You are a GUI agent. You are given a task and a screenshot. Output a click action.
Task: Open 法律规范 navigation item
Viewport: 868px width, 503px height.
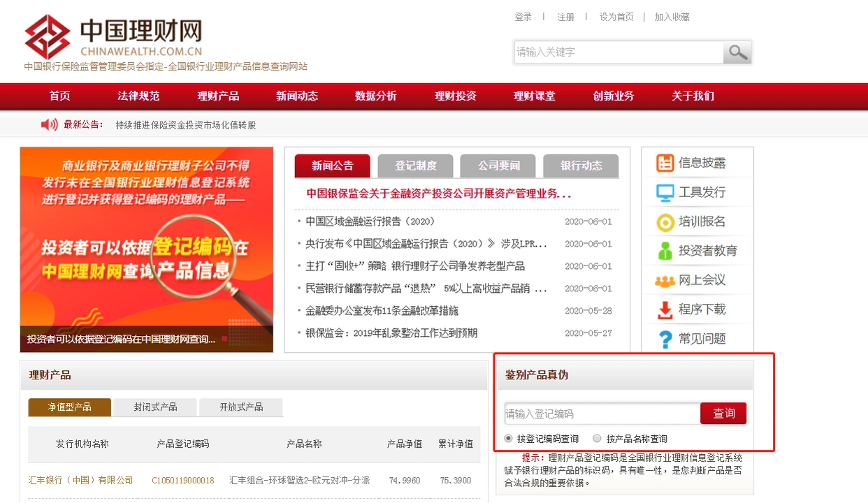coord(138,96)
